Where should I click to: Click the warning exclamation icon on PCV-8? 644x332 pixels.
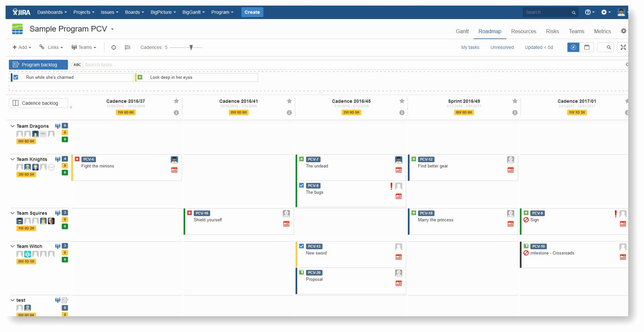tap(391, 186)
